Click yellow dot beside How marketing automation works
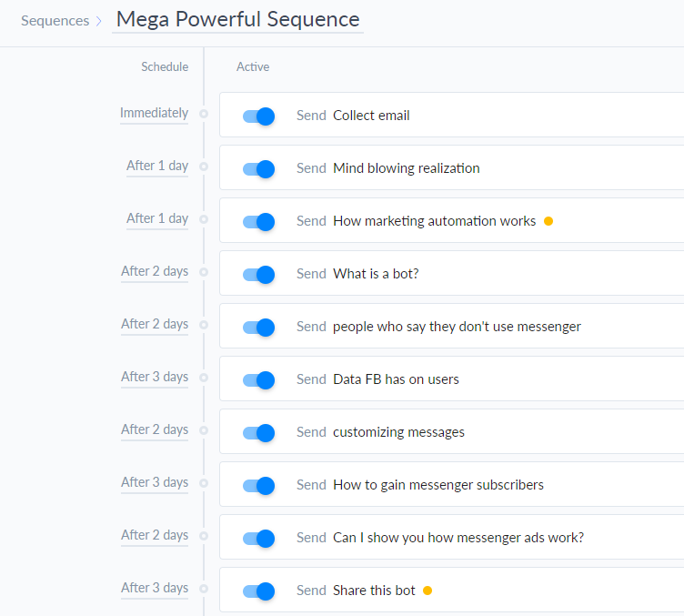The height and width of the screenshot is (616, 684). (x=548, y=221)
